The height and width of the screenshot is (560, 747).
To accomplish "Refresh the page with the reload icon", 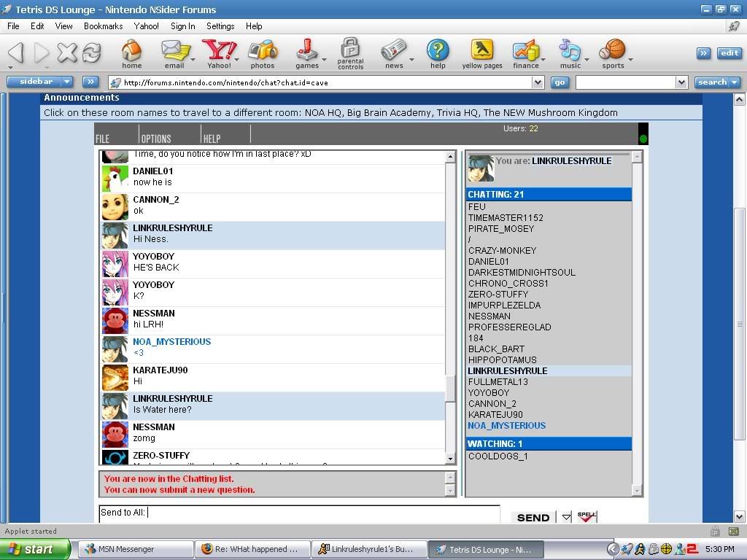I will click(x=91, y=52).
